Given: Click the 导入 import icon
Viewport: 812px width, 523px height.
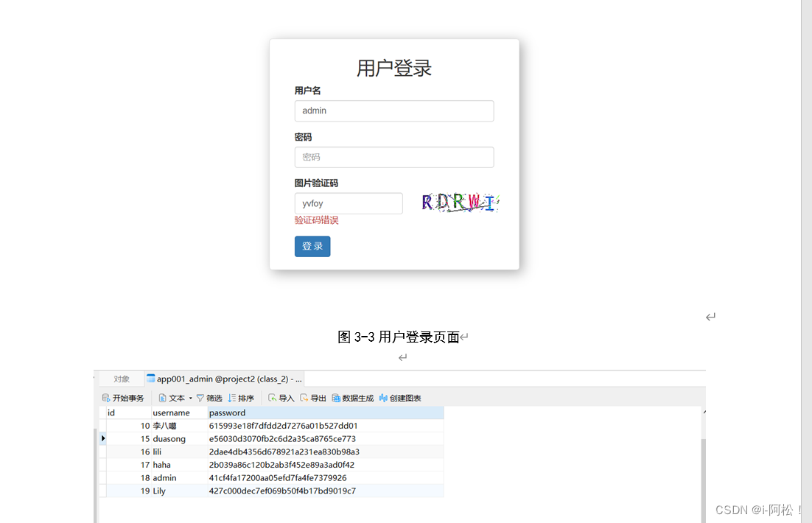Looking at the screenshot, I should point(272,398).
